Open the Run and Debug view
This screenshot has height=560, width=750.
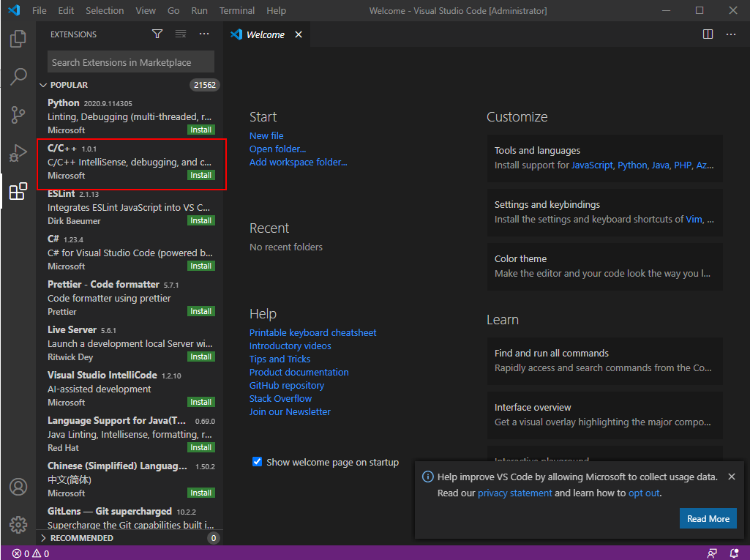point(18,153)
